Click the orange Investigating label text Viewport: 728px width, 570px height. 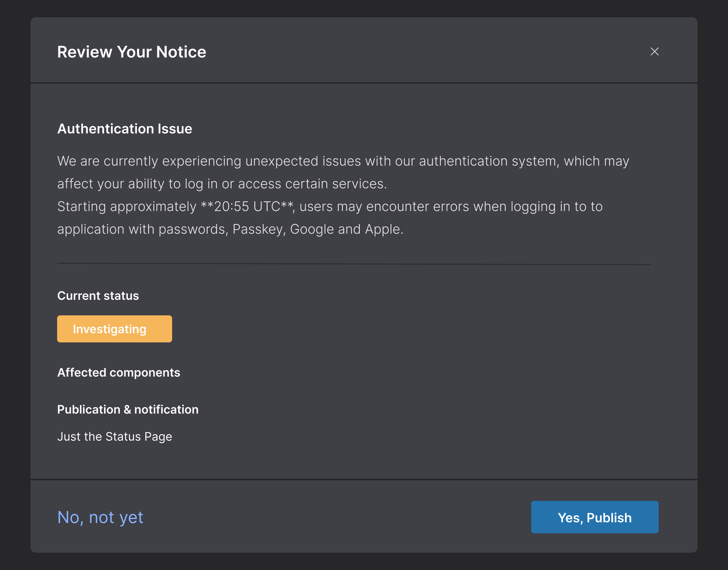coord(110,329)
